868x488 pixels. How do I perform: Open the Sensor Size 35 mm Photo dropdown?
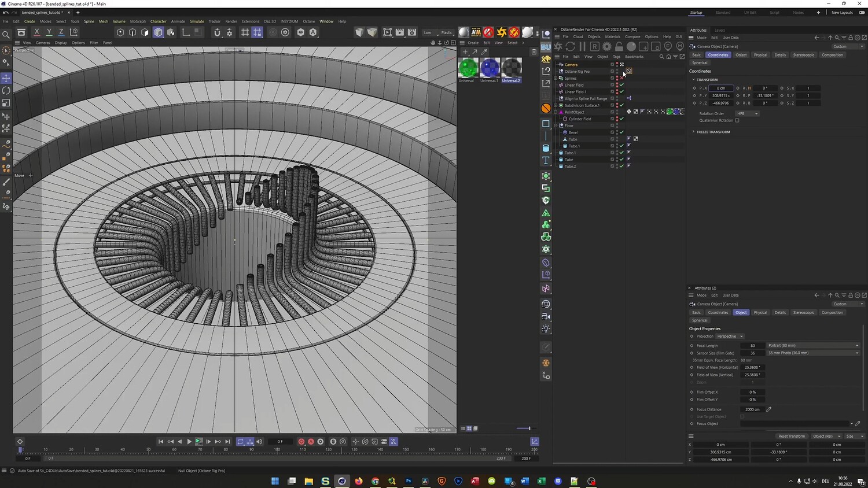814,353
